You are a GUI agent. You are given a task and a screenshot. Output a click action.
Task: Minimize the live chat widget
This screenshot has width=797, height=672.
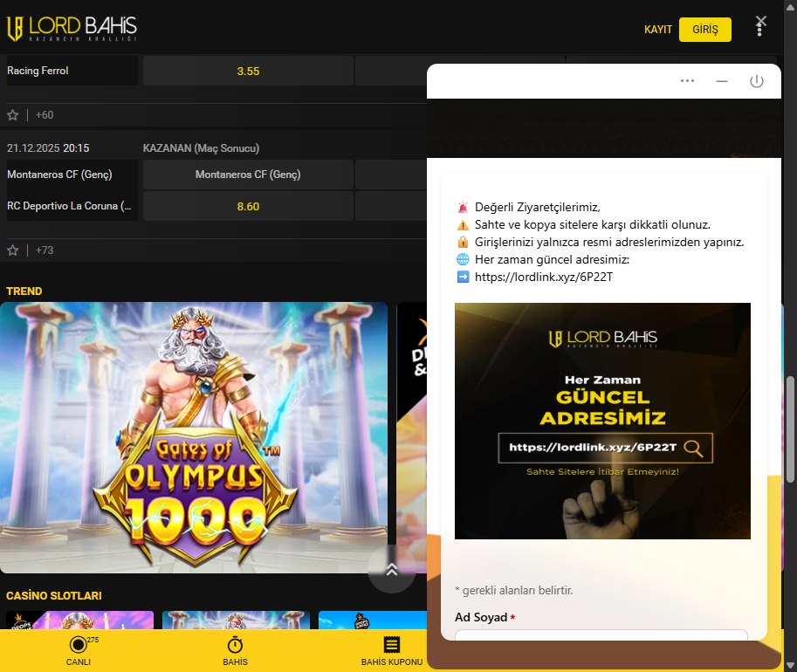722,81
